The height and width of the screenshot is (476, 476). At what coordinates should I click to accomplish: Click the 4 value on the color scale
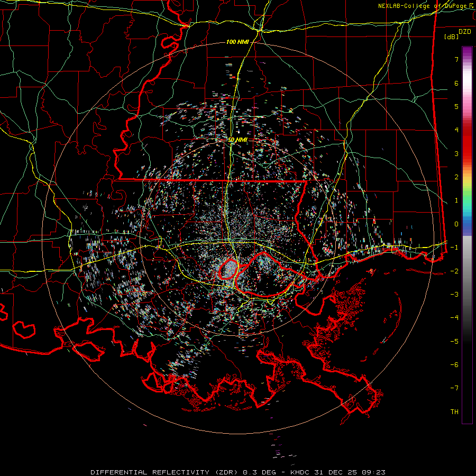456,130
